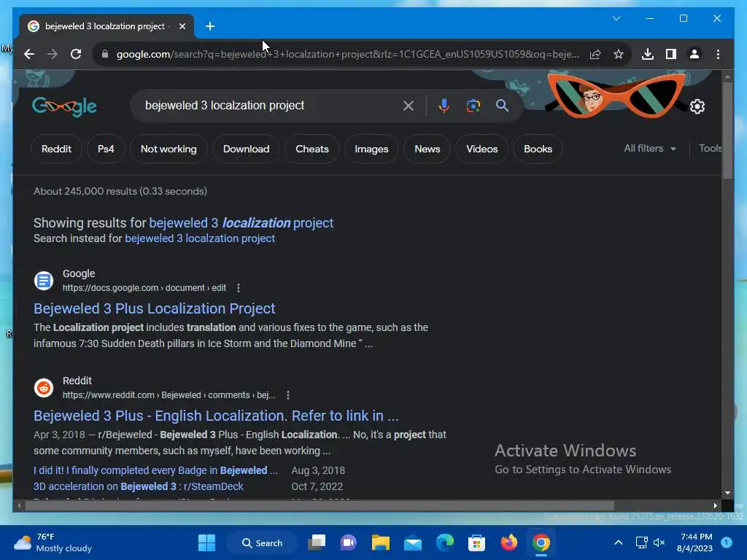Viewport: 747px width, 560px height.
Task: Open the corrected 'bejeweled 3 localization project' link
Action: (241, 223)
